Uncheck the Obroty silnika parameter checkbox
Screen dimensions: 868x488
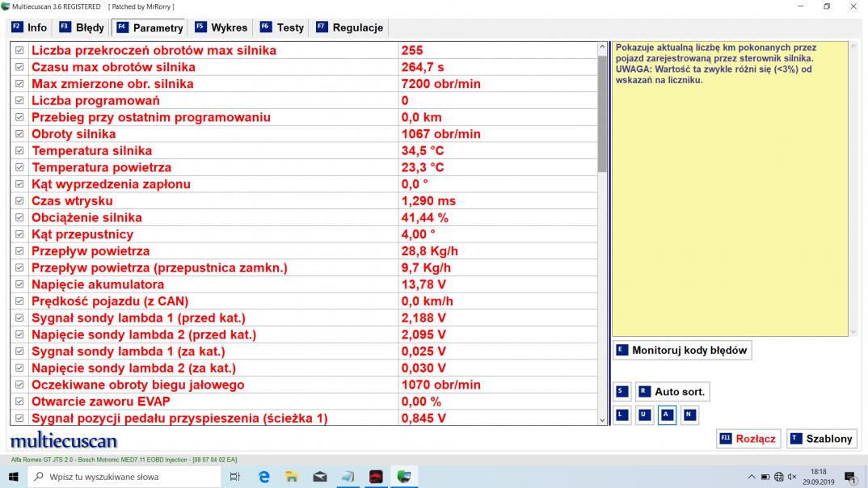coord(20,134)
